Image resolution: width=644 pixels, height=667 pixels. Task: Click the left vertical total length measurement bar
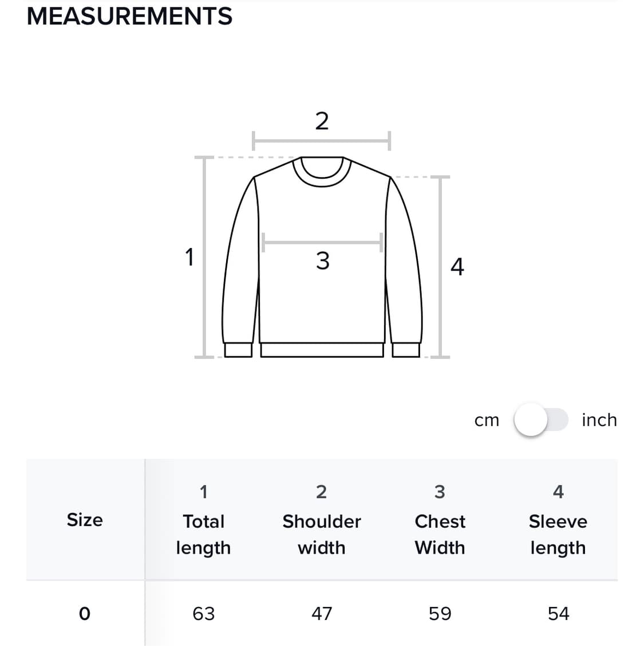[204, 257]
